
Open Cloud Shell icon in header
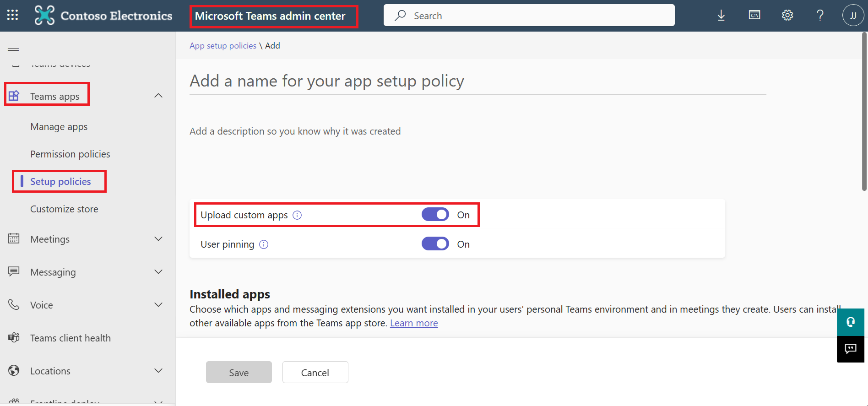click(754, 15)
